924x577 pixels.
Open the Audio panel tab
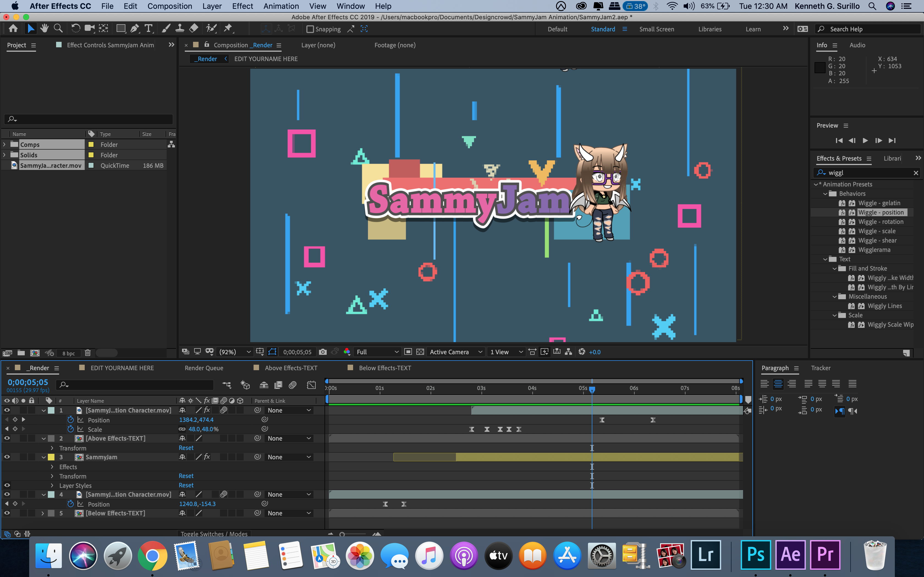857,45
